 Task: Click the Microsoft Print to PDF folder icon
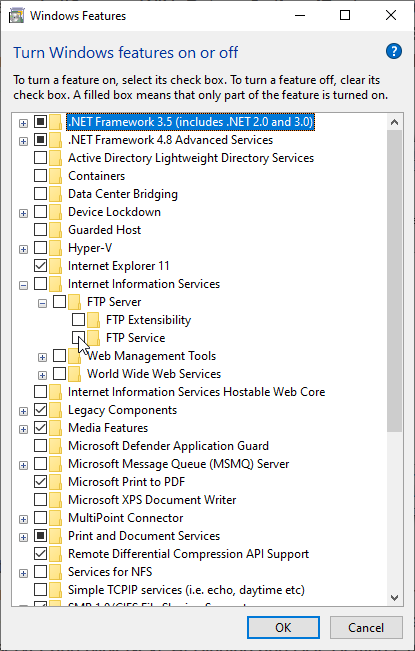[x=55, y=482]
